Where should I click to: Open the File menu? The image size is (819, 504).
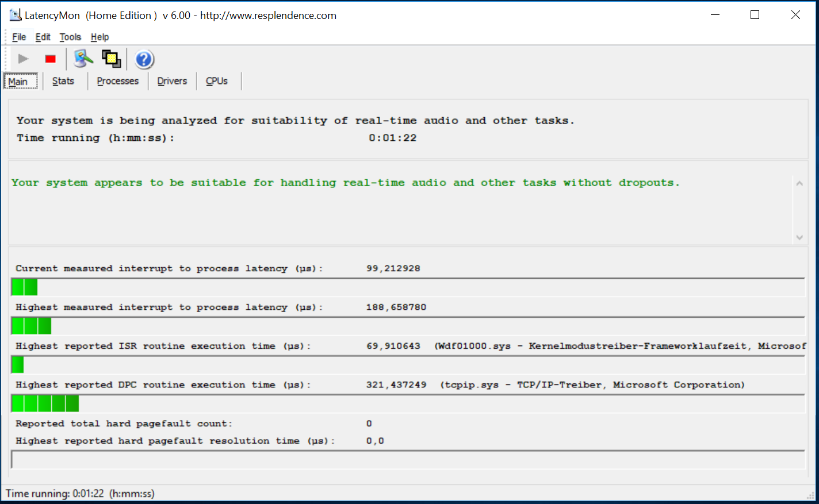(x=19, y=37)
